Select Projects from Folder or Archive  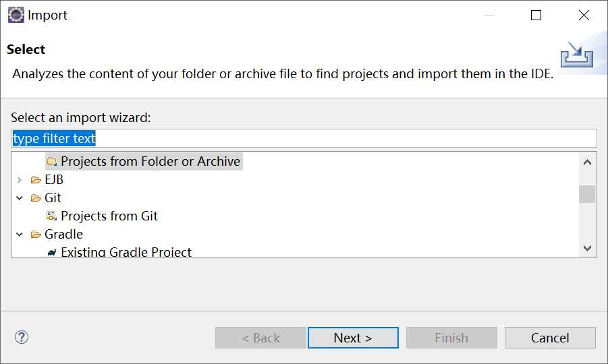click(150, 161)
